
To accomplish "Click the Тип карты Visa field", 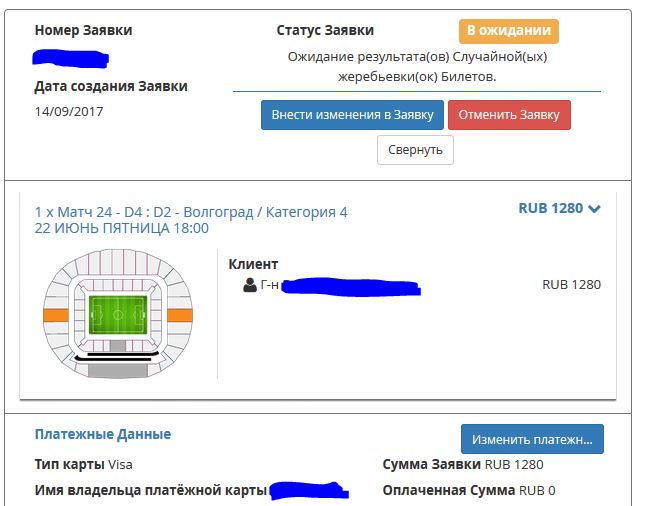I will [84, 464].
